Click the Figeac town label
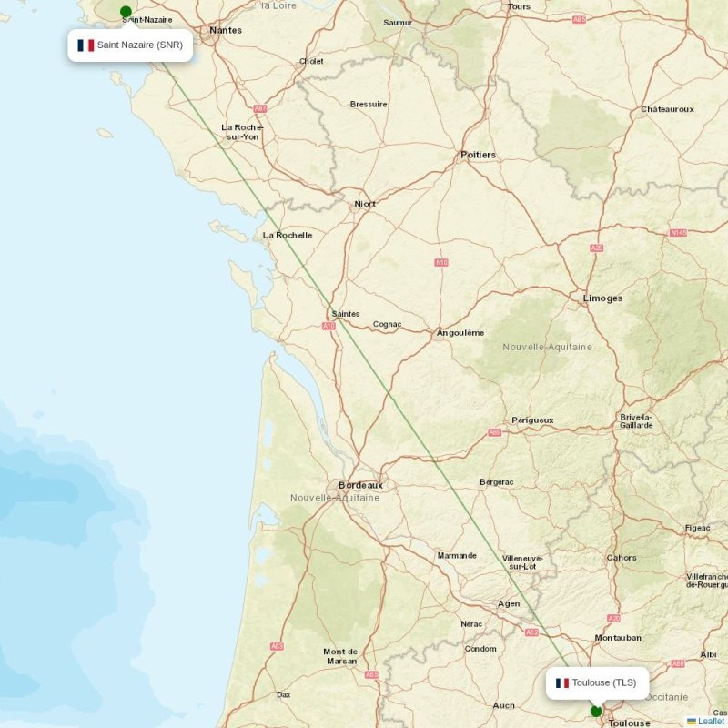Image resolution: width=728 pixels, height=728 pixels. [697, 528]
